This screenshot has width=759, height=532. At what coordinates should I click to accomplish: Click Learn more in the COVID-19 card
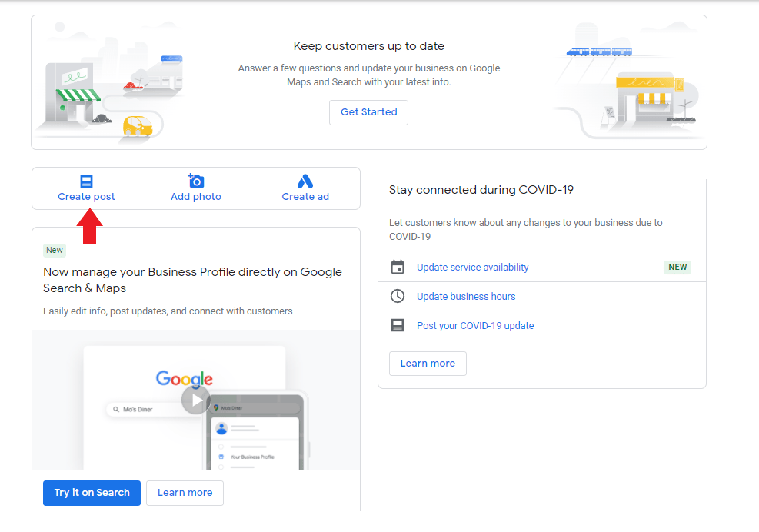click(428, 364)
